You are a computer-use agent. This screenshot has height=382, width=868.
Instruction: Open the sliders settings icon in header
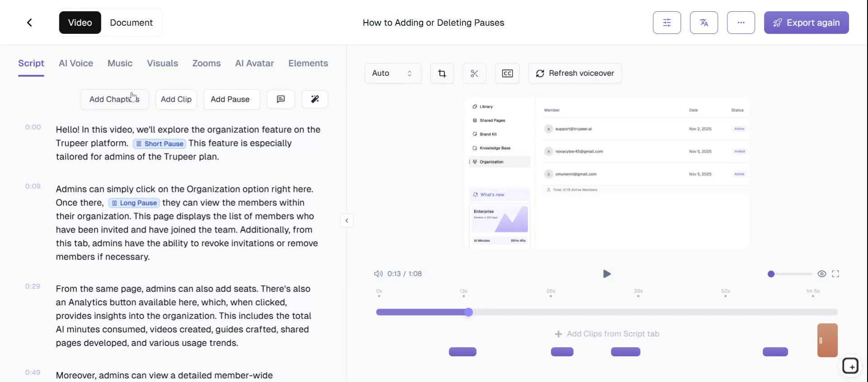[667, 23]
